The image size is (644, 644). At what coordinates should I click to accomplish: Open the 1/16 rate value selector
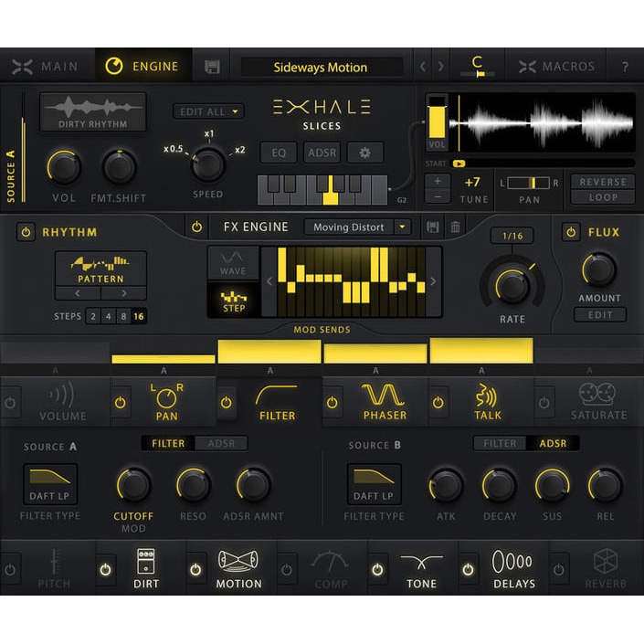(512, 236)
